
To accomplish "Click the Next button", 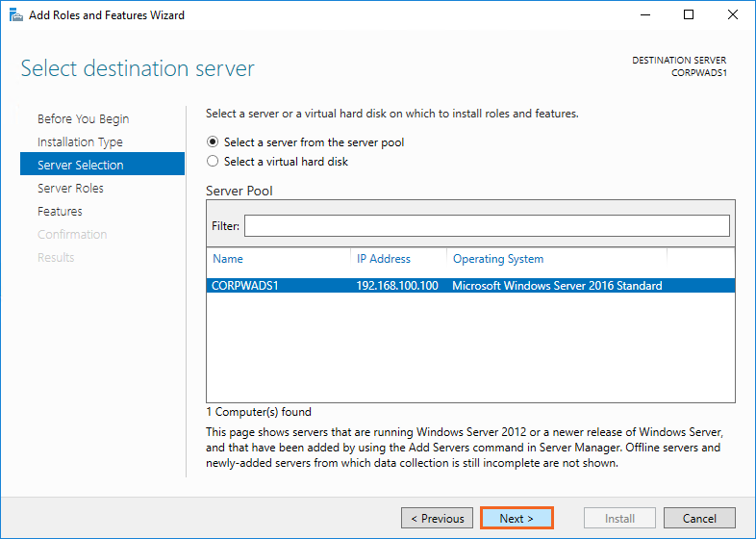I will click(517, 519).
